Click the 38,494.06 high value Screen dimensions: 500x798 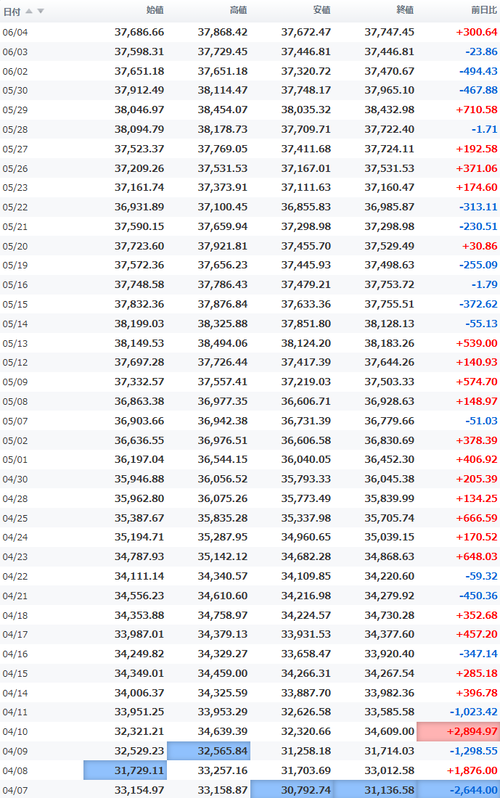click(x=223, y=344)
